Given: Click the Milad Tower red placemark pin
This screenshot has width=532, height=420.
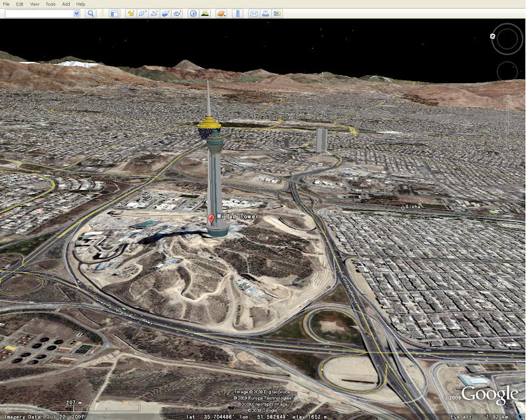Looking at the screenshot, I should point(211,219).
